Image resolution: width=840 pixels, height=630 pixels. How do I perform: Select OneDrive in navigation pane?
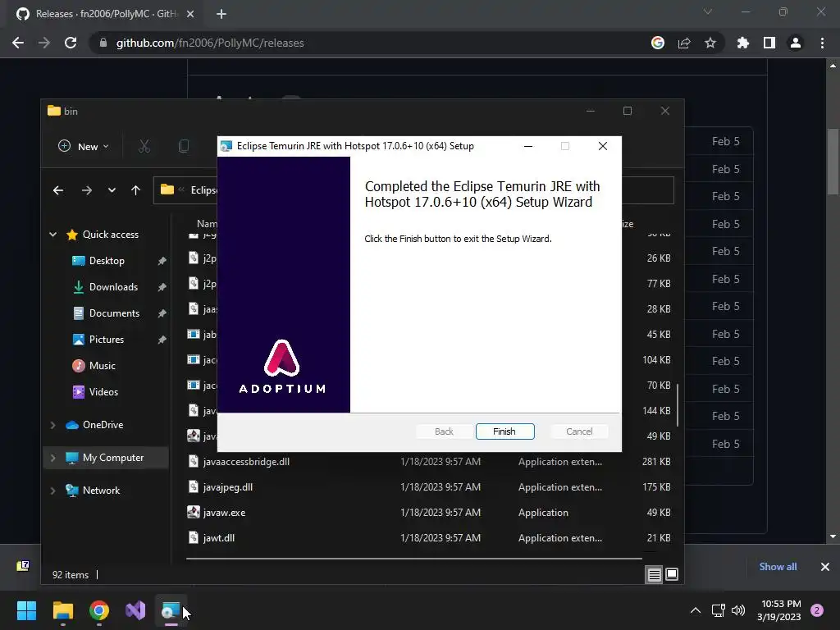pyautogui.click(x=103, y=425)
